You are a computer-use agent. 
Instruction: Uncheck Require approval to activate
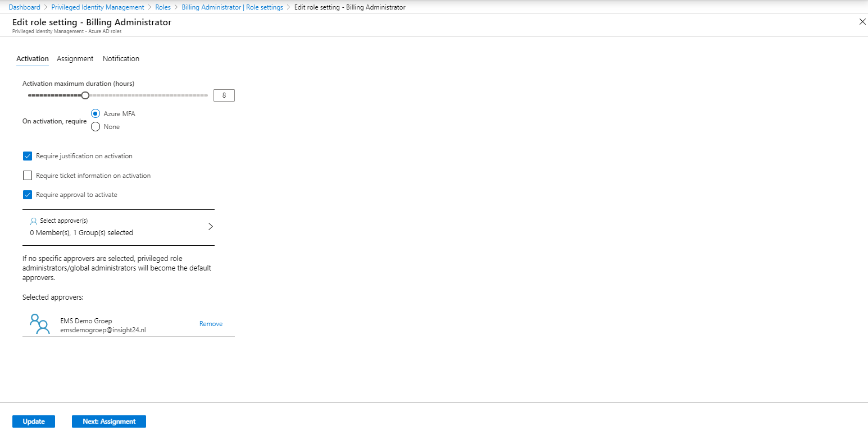[x=28, y=195]
